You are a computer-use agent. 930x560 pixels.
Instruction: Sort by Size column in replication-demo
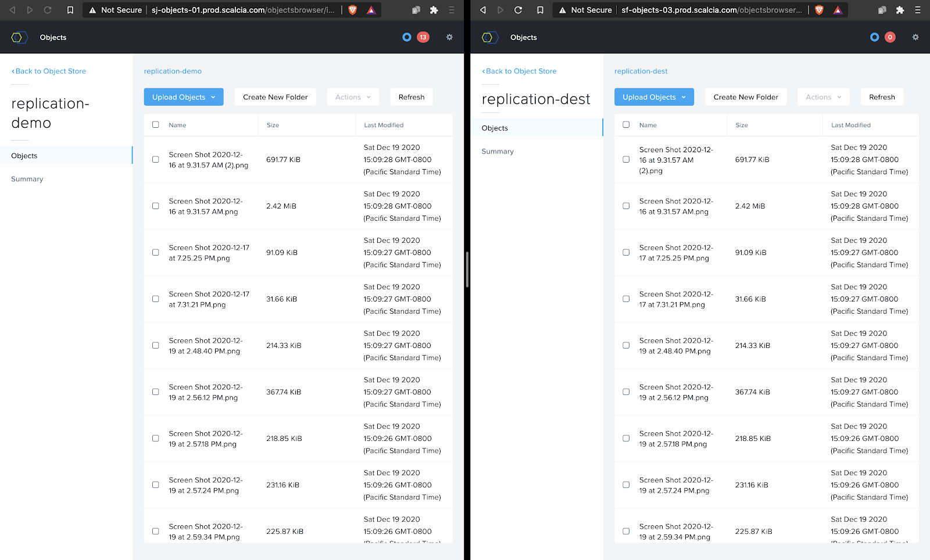pos(273,125)
